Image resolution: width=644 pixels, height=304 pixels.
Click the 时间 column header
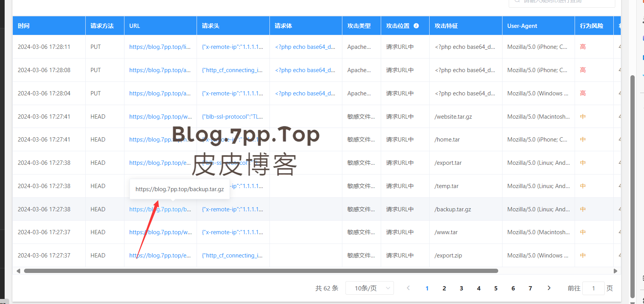coord(24,26)
